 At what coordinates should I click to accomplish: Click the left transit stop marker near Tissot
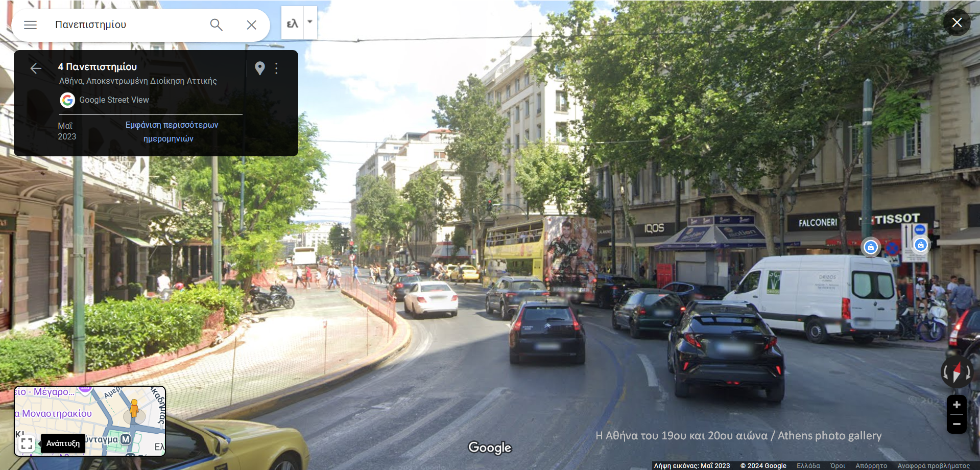pos(871,247)
